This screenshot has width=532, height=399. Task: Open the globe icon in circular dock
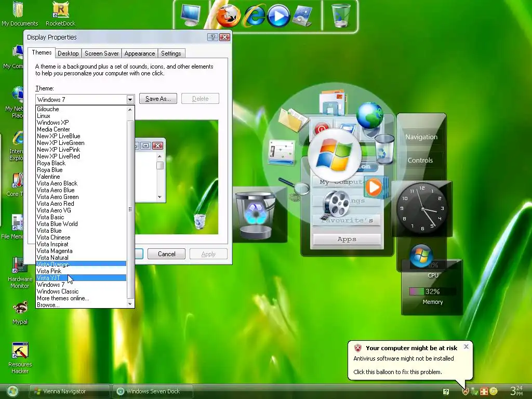370,115
